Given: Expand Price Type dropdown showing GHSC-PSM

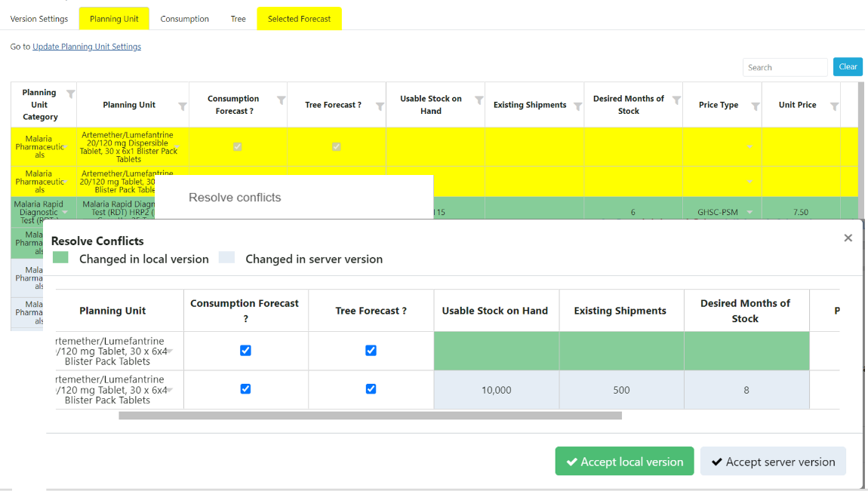Looking at the screenshot, I should tap(749, 213).
